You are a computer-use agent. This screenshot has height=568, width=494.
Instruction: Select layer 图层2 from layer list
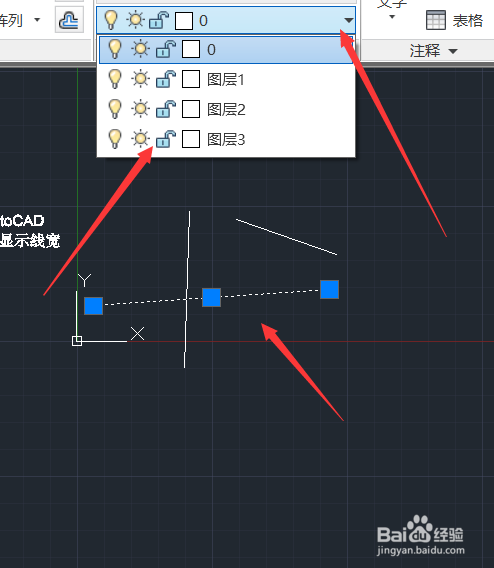coord(226,109)
